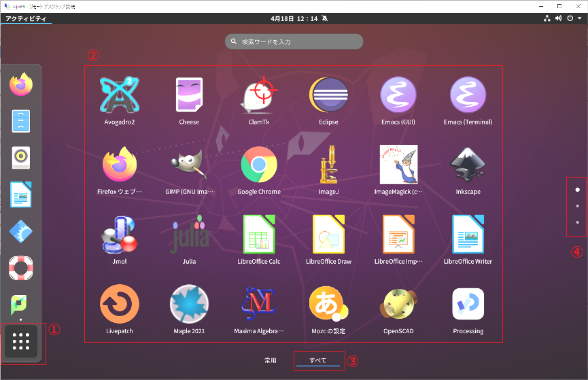Open Inkscape vector editor

point(468,165)
